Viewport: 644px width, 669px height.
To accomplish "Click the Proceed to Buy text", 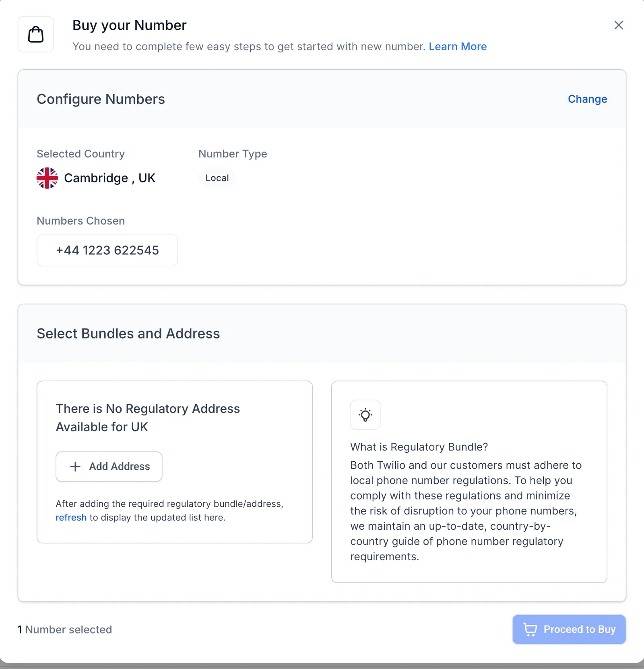I will pyautogui.click(x=580, y=630).
